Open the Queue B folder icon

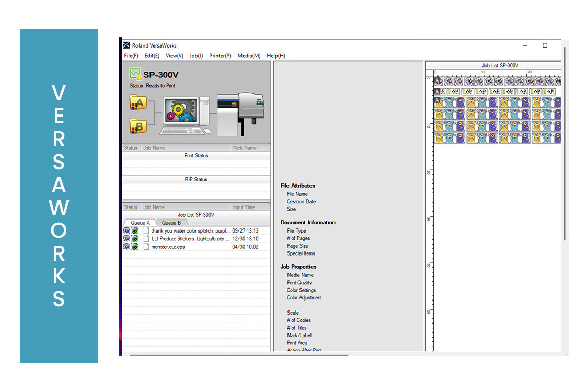pos(138,126)
